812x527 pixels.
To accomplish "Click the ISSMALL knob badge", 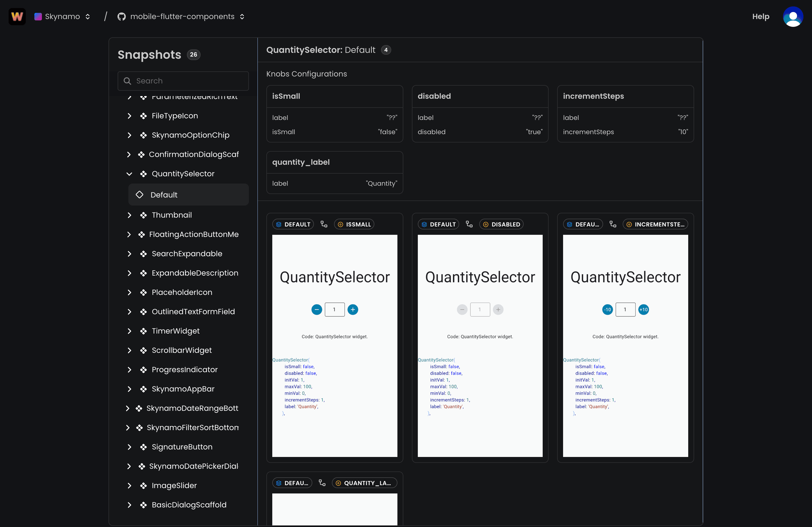I will click(x=354, y=224).
